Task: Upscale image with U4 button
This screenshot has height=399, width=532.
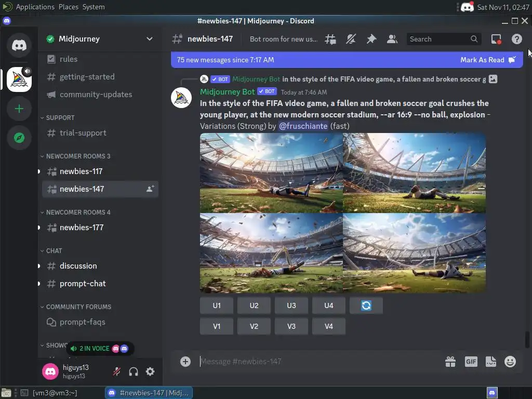Action: [328, 305]
